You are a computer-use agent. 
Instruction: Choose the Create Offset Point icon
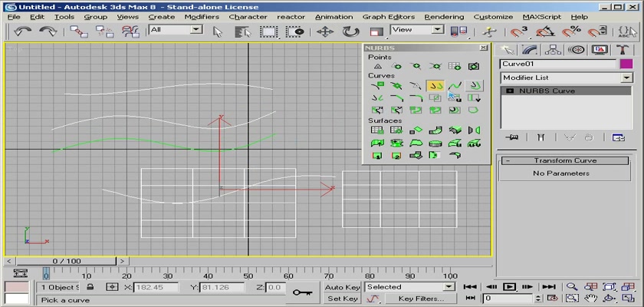point(396,66)
